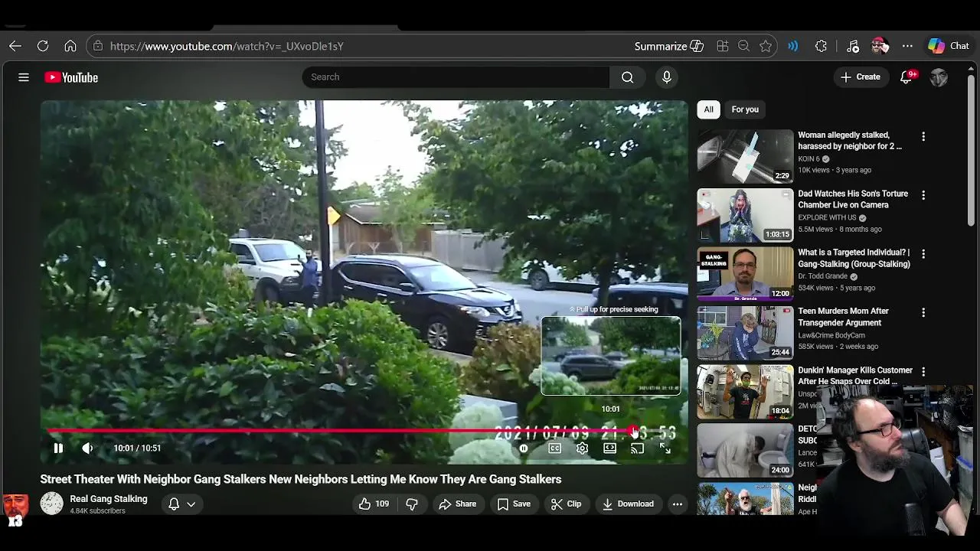Image resolution: width=980 pixels, height=551 pixels.
Task: Toggle the autoplay switch in player
Action: pos(524,448)
